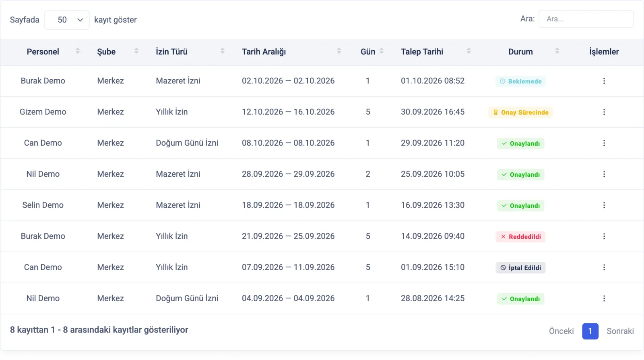Open actions menu for Nil Demo's Doğum Günü İzni row
The width and height of the screenshot is (644, 360).
(604, 298)
